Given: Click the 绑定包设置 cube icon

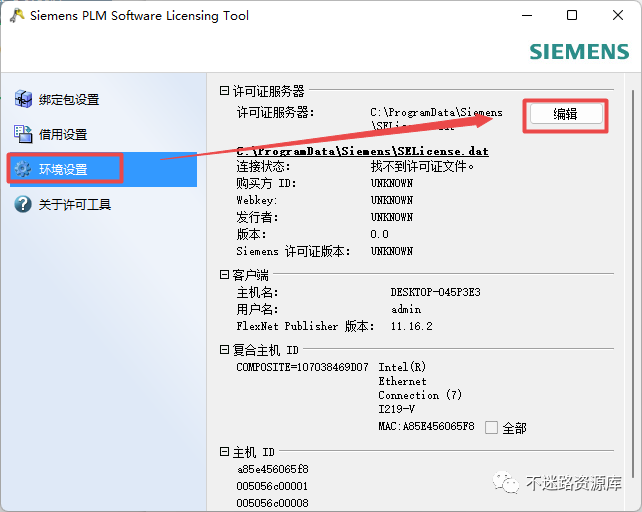Looking at the screenshot, I should coord(23,99).
